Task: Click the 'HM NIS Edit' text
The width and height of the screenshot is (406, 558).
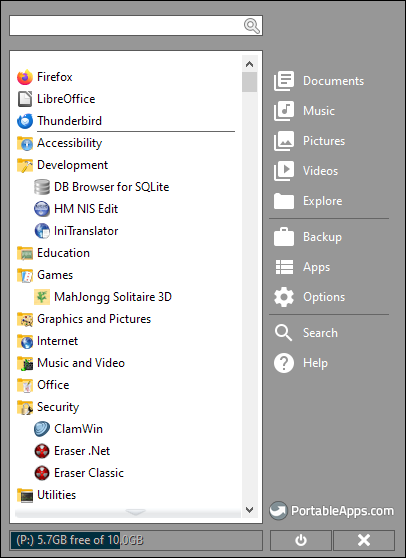Action: pyautogui.click(x=86, y=209)
